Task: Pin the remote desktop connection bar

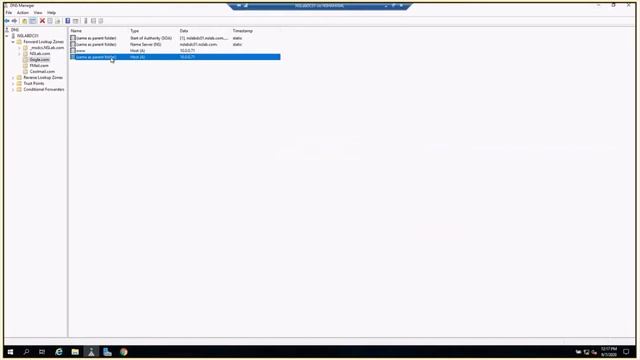Action: pyautogui.click(x=238, y=5)
